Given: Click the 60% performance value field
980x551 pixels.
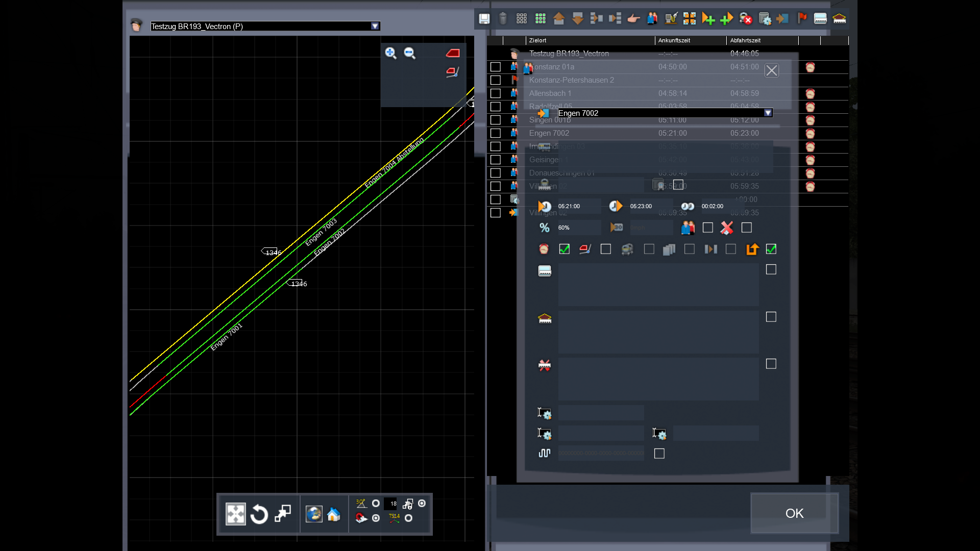Looking at the screenshot, I should (x=579, y=228).
